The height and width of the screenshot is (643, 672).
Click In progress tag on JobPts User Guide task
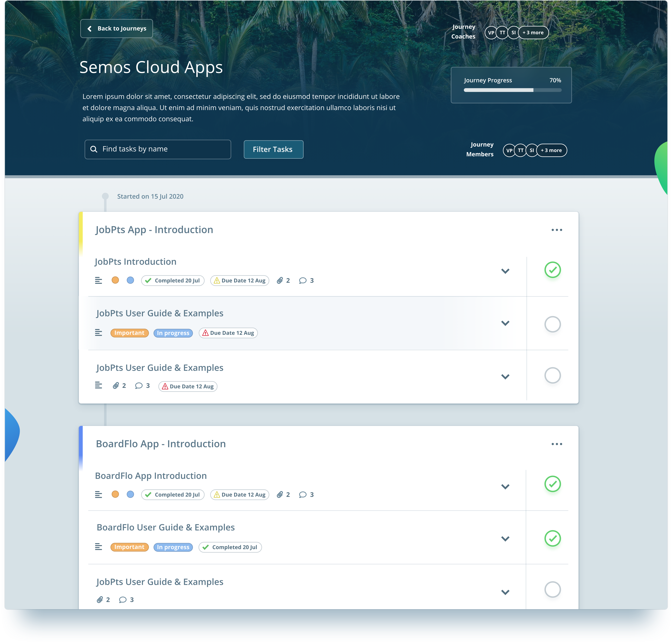(173, 333)
